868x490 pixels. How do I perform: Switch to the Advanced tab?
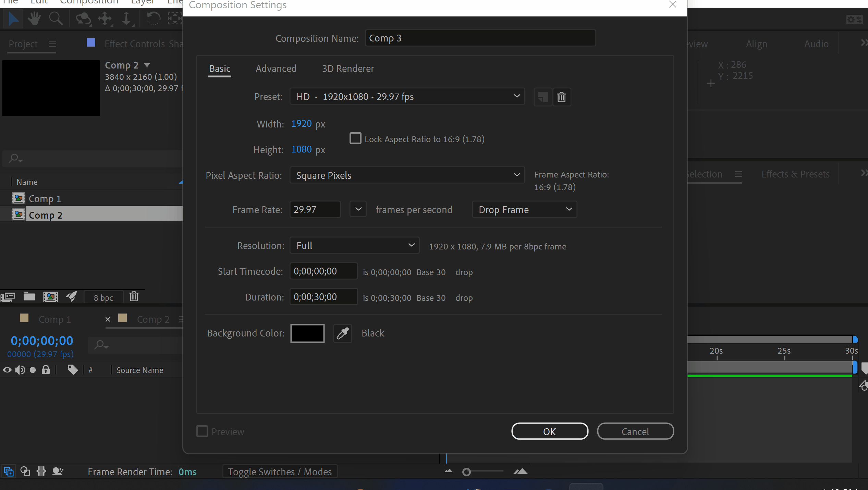click(276, 69)
